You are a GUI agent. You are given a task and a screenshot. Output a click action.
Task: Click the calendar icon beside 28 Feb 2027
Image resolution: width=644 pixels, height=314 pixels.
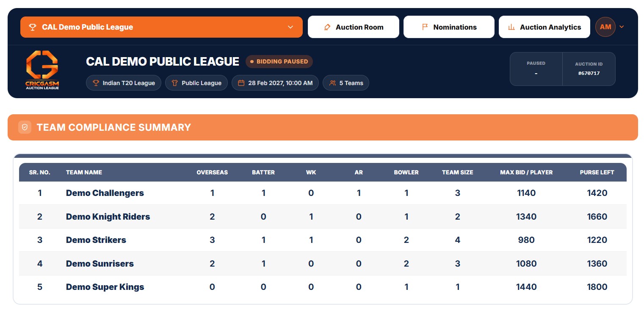pyautogui.click(x=241, y=83)
